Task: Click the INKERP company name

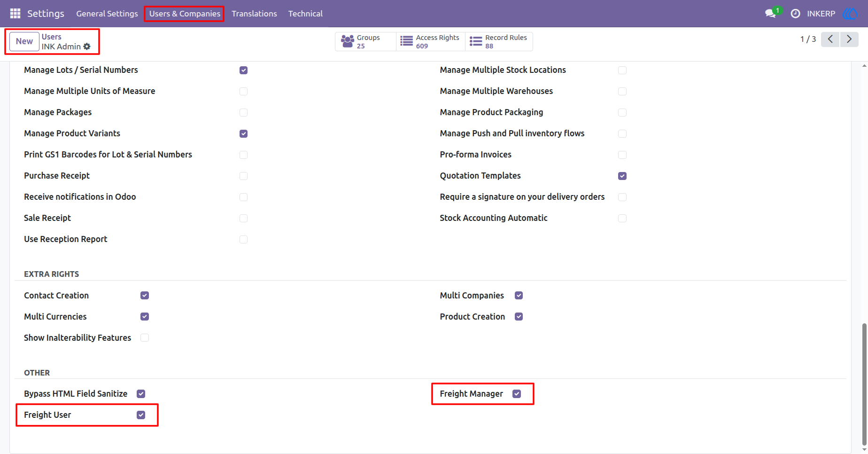Action: [821, 14]
